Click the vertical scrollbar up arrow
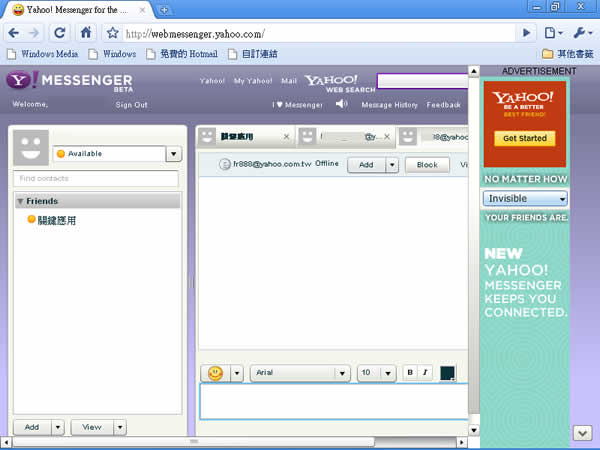 474,71
